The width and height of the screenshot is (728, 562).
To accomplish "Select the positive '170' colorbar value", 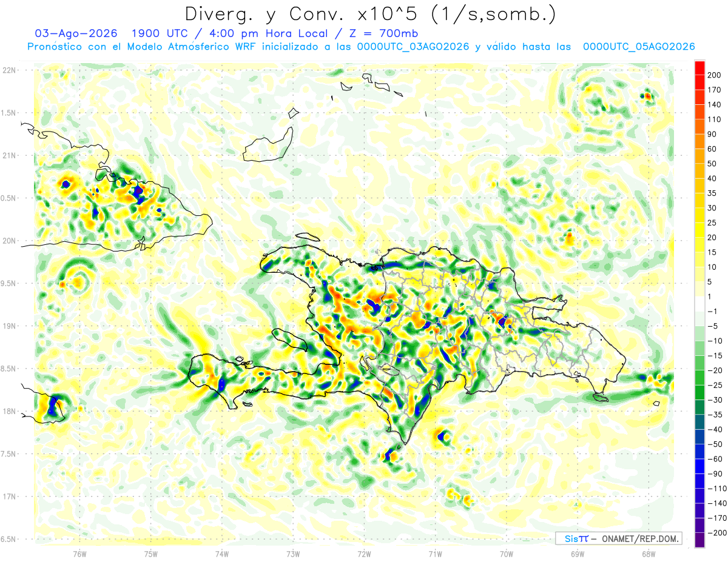I will click(715, 90).
